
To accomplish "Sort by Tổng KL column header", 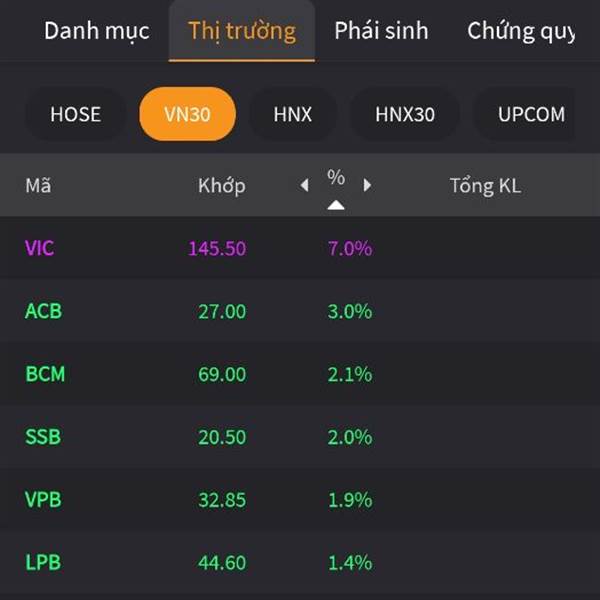I will click(485, 186).
